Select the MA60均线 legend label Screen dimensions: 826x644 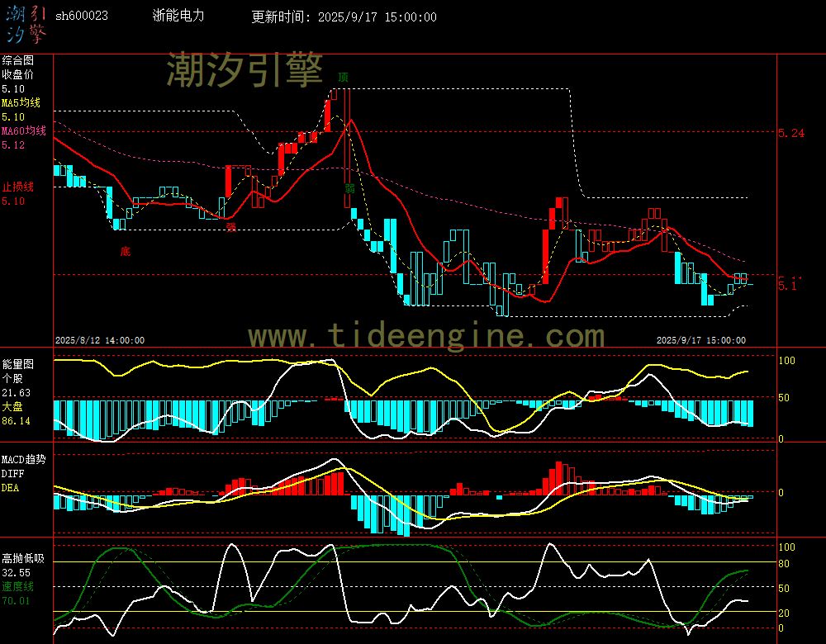point(24,130)
